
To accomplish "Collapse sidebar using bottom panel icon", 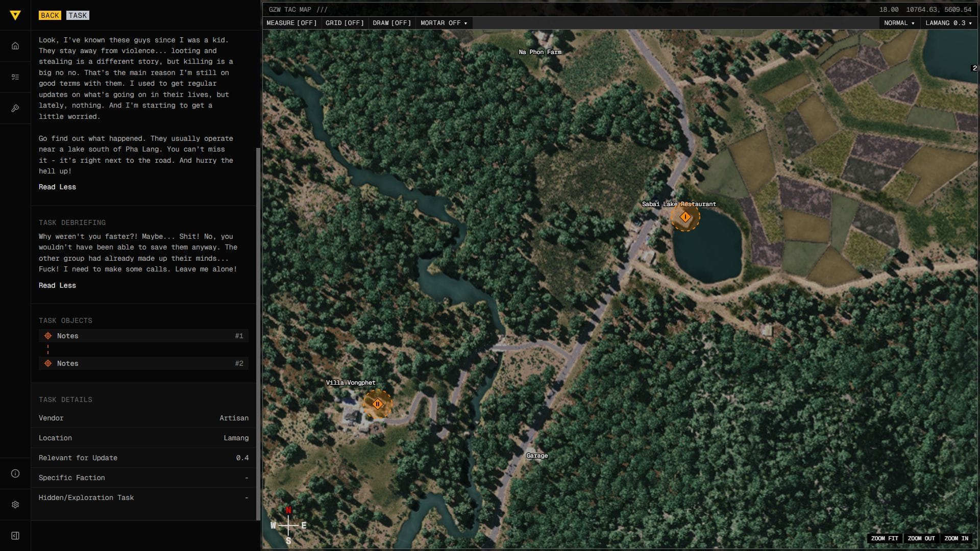I will click(15, 536).
